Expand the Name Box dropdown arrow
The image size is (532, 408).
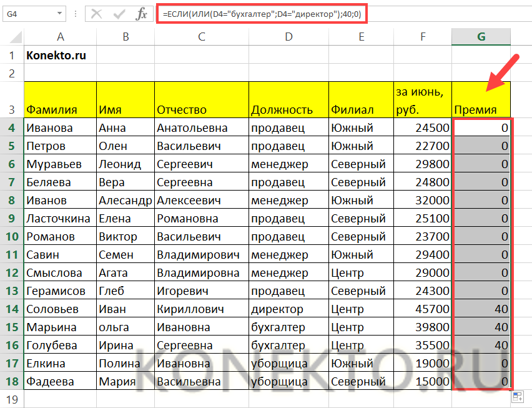59,14
